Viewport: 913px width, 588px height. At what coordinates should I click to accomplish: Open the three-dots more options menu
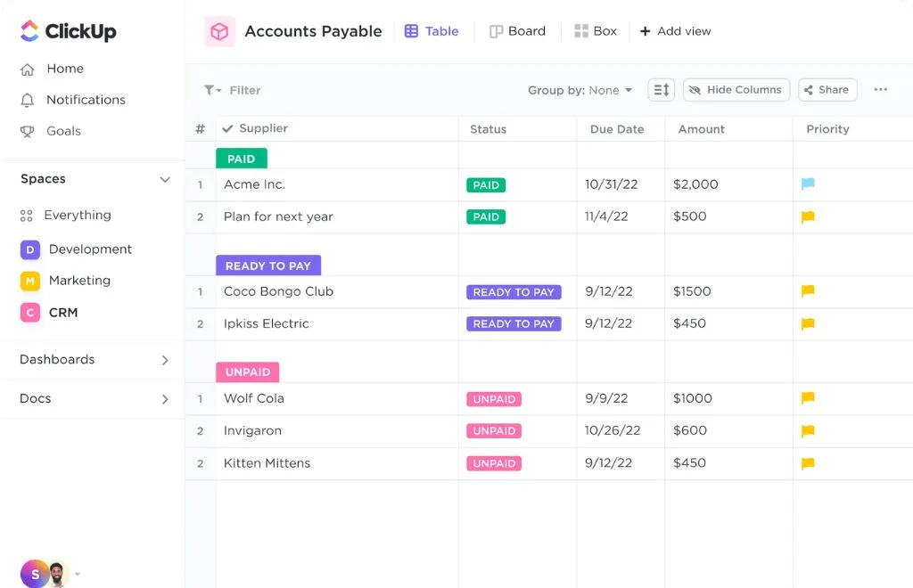pos(880,90)
